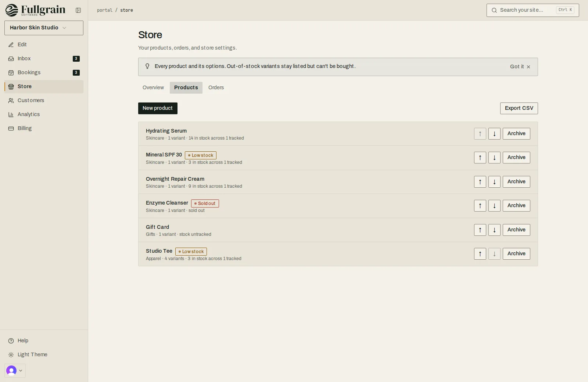This screenshot has height=382, width=588.
Task: Move Mineral SPF 30 down
Action: point(494,158)
